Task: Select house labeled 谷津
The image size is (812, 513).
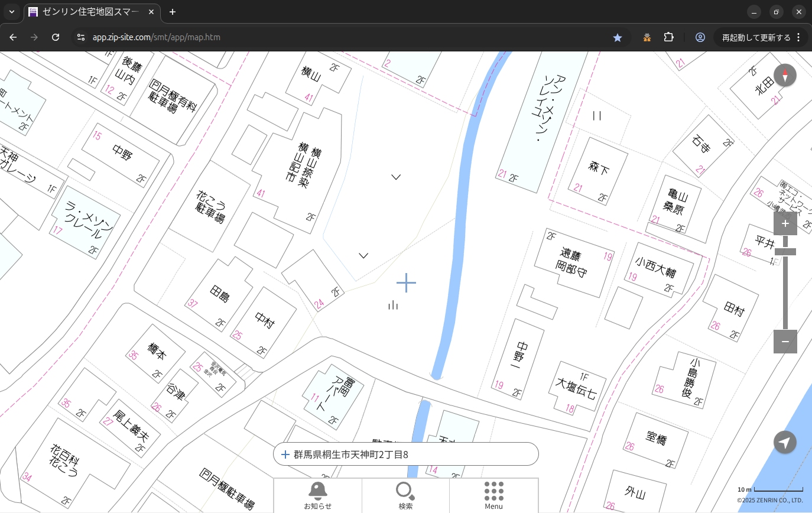Action: (x=176, y=391)
